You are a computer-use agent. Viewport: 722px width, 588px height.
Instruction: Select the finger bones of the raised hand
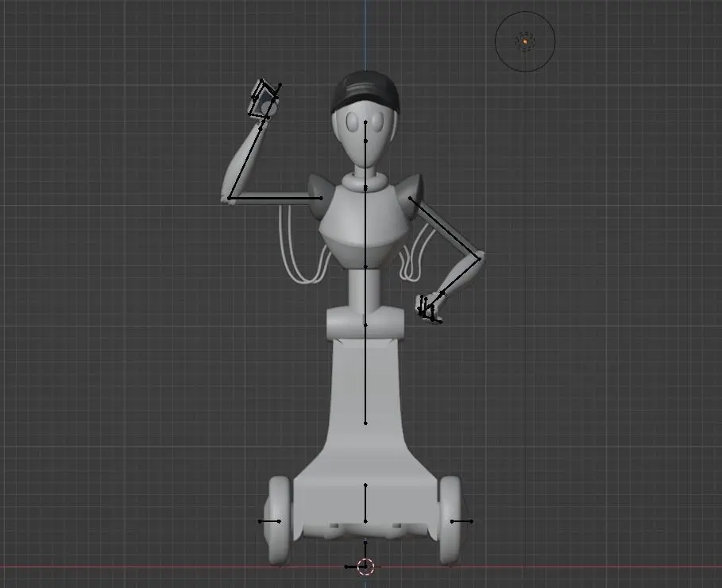(x=264, y=99)
